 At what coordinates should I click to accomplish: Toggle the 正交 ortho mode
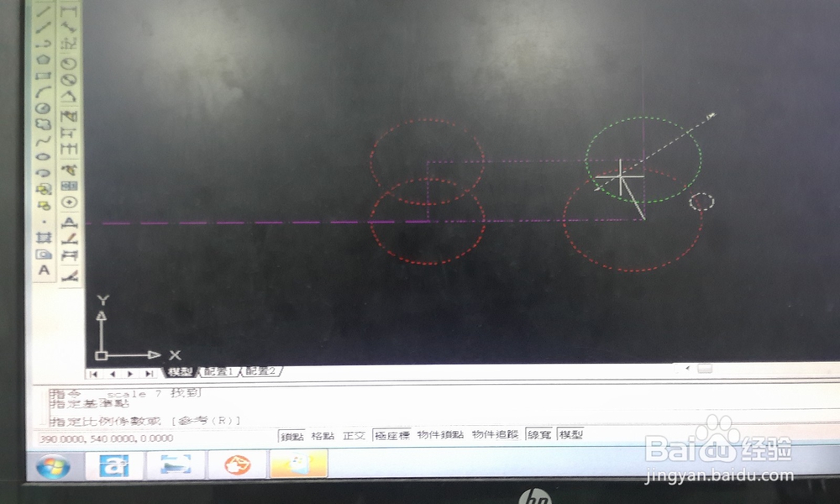pos(354,436)
